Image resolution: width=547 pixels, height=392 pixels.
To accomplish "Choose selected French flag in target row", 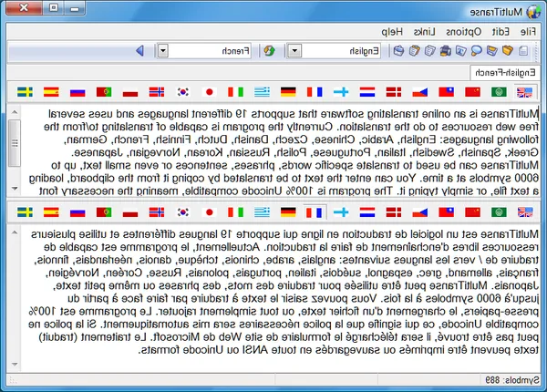I will click(315, 212).
